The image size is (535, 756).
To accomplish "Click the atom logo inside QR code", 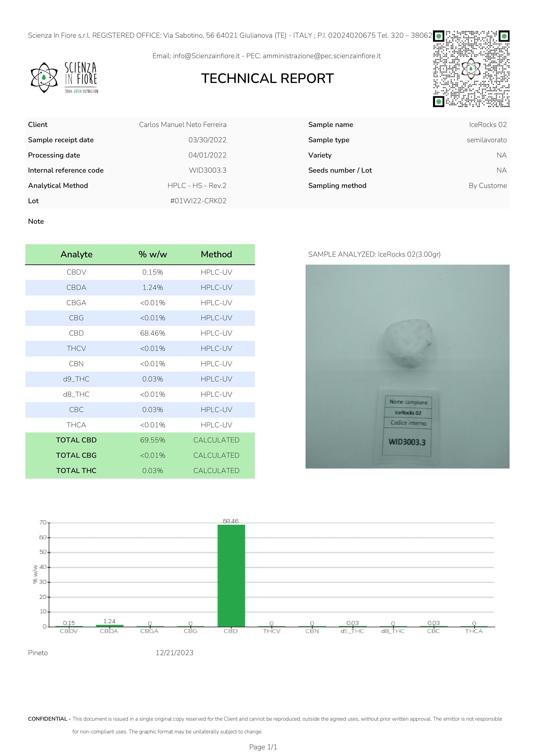I will (471, 69).
